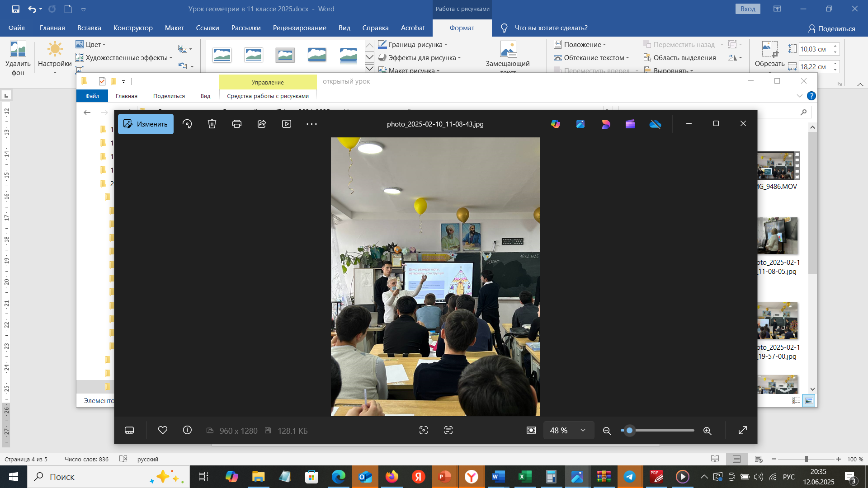
Task: Open the three-dots more menu in Photos
Action: [311, 124]
